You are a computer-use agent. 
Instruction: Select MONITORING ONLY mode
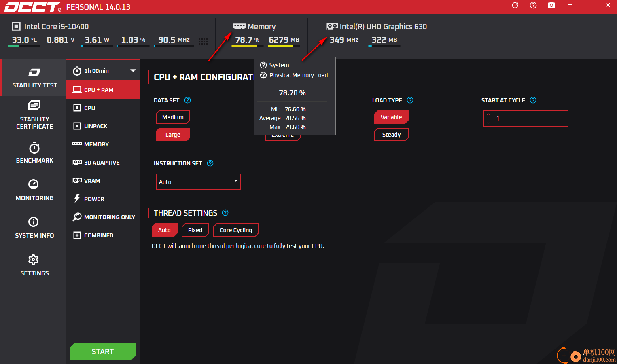tap(103, 217)
